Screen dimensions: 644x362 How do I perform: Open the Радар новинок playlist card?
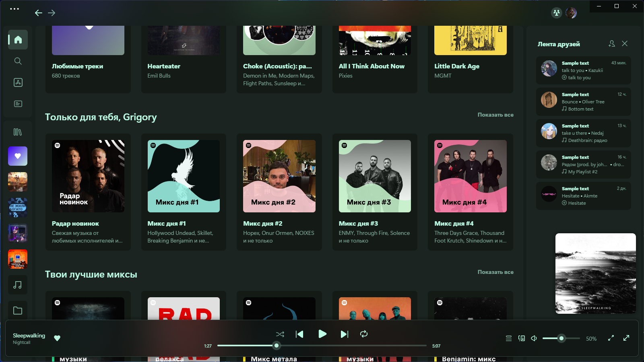(x=88, y=192)
